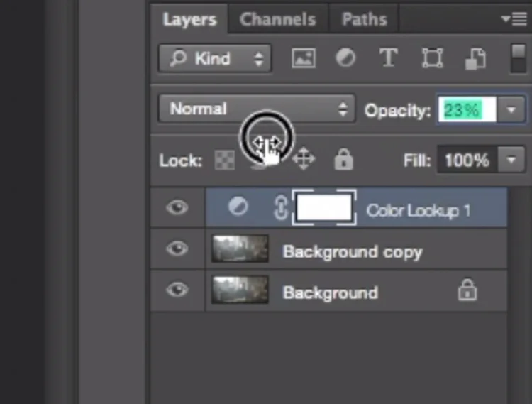This screenshot has width=532, height=404.
Task: Select the Color Lookup 1 layer mask thumbnail
Action: point(324,207)
